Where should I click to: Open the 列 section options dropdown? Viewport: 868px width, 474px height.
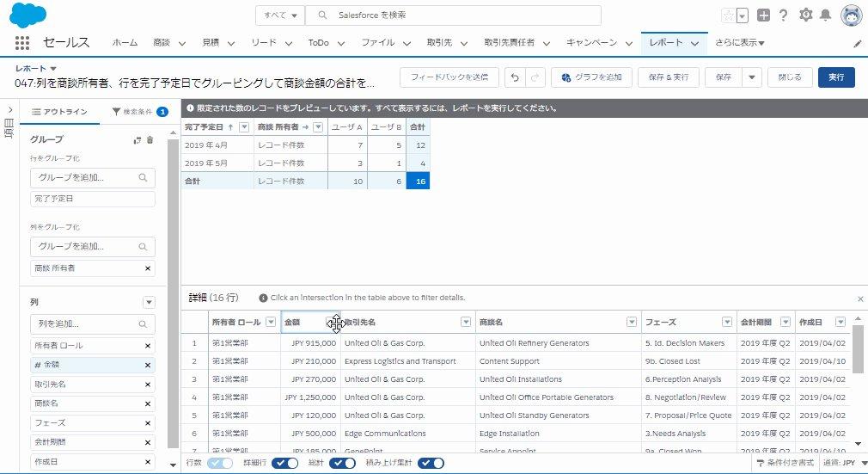point(149,303)
